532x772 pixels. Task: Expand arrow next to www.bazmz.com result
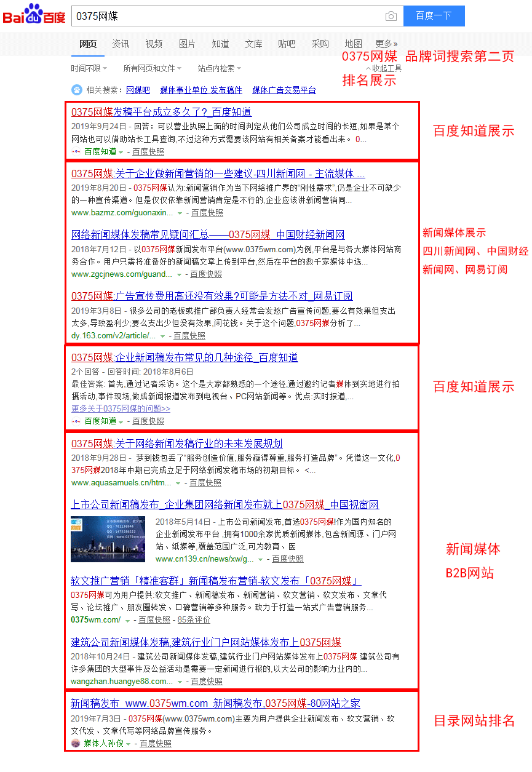180,213
